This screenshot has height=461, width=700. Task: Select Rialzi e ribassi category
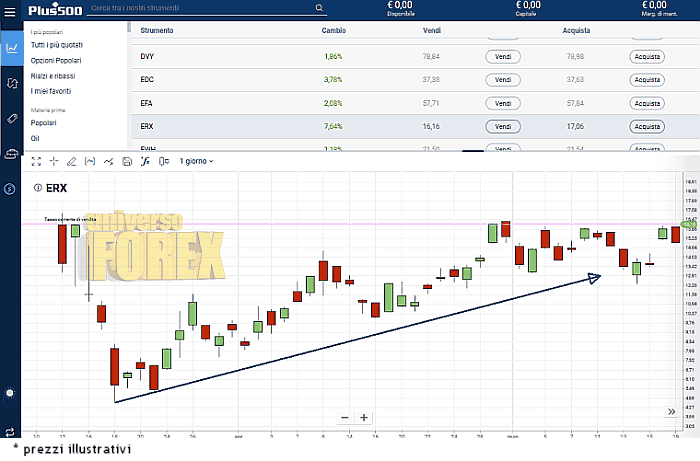point(52,76)
